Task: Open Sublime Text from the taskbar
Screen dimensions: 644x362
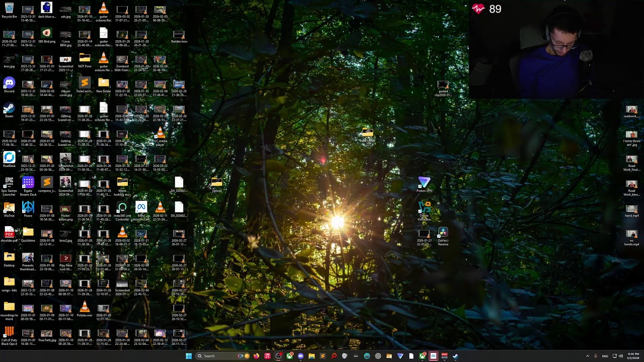Action: click(x=323, y=356)
